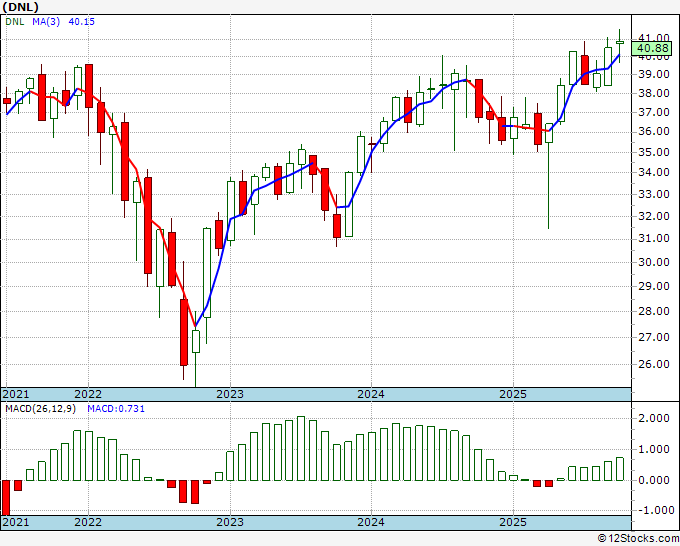Click the 37.00 price axis label
Viewport: 680px width, 546px height.
654,112
